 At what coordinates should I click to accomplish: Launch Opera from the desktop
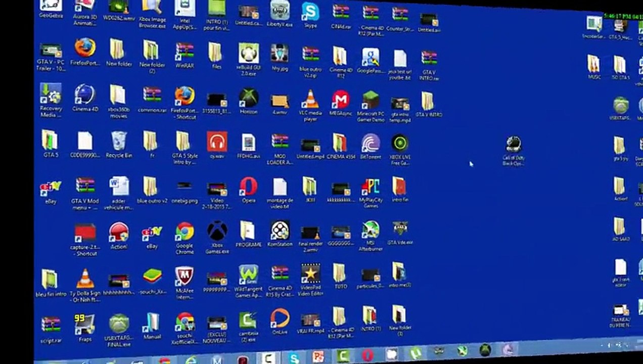pyautogui.click(x=248, y=190)
